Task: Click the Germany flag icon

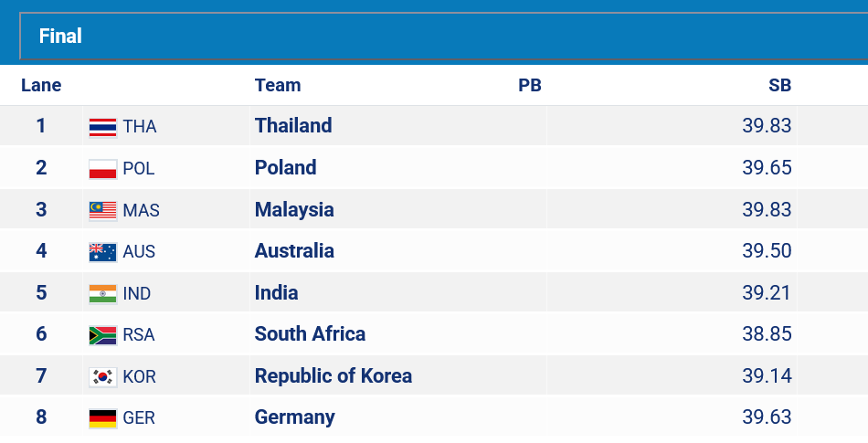Action: coord(103,418)
